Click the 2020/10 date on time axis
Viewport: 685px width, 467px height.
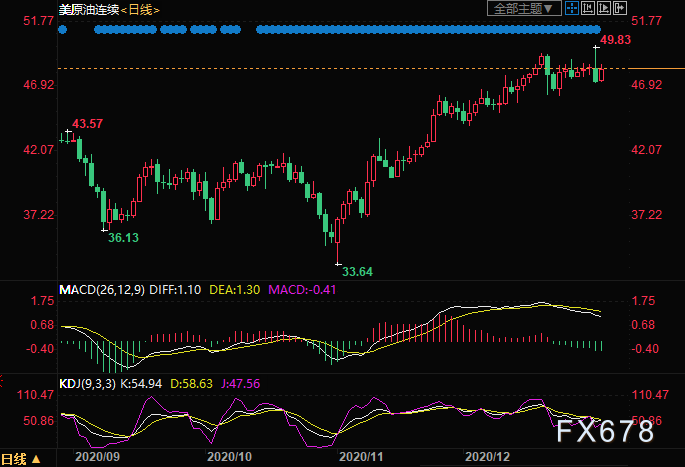click(229, 456)
